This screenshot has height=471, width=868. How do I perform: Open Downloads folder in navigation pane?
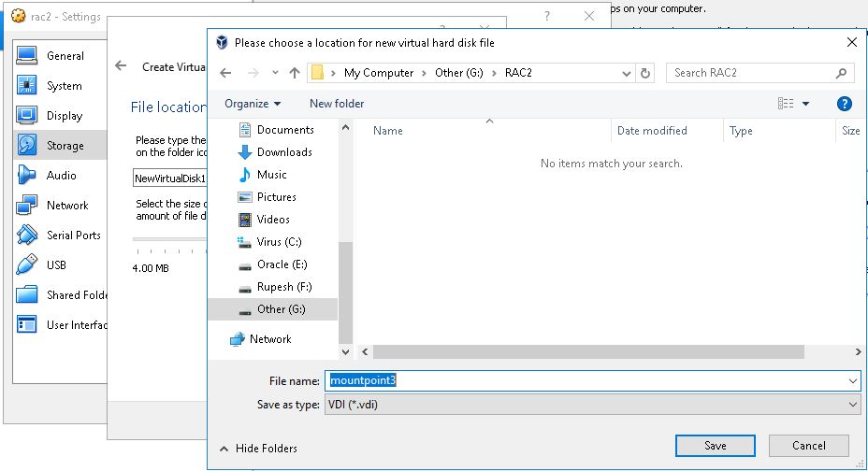(275, 152)
